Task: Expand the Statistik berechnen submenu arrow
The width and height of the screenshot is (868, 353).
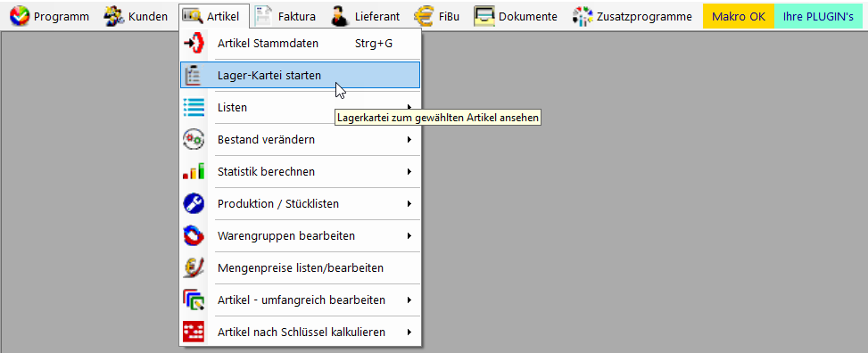Action: pyautogui.click(x=409, y=171)
